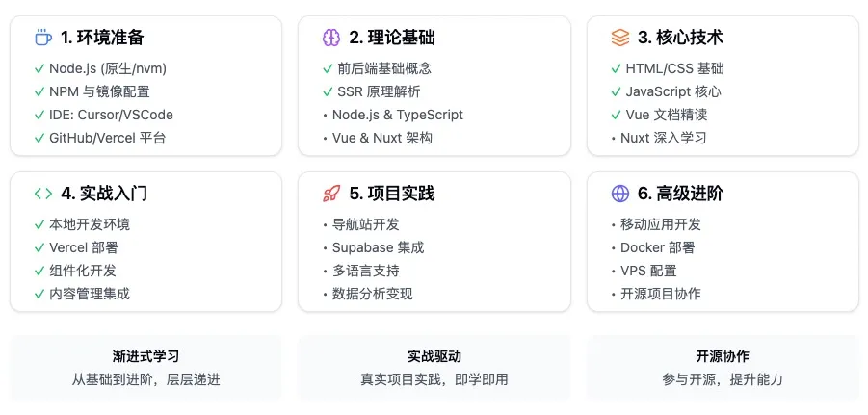Click the IDE: Cursor/VSCode item
Screen dimensions: 868x415
coord(111,115)
